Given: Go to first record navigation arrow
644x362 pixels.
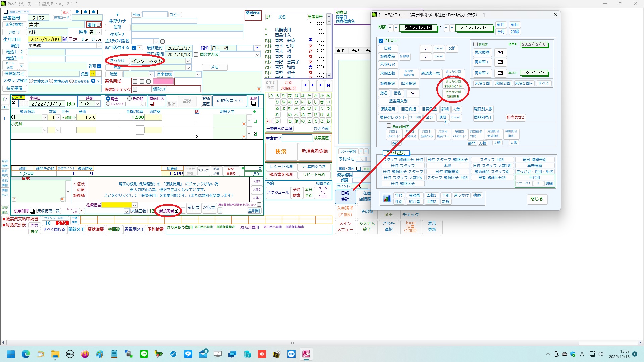Looking at the screenshot, I should [x=305, y=85].
